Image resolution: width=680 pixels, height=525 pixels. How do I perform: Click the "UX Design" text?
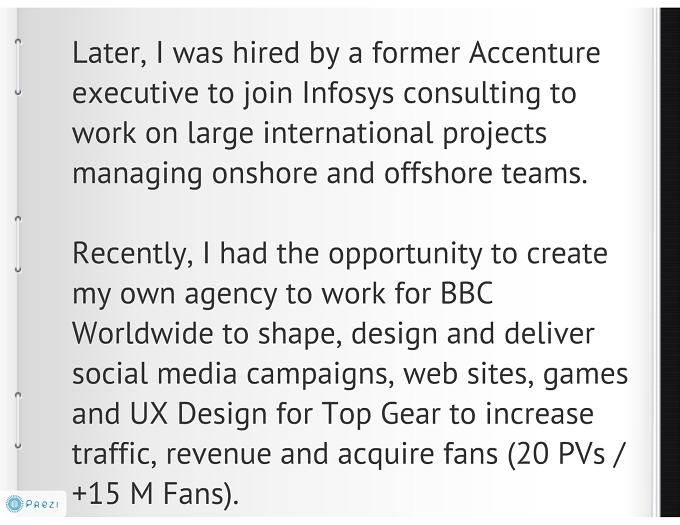pos(198,414)
